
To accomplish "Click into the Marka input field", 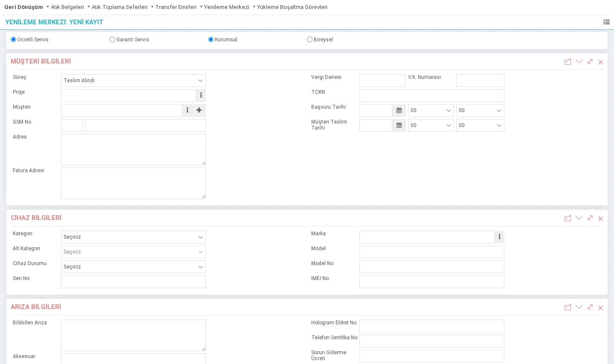I will (427, 237).
